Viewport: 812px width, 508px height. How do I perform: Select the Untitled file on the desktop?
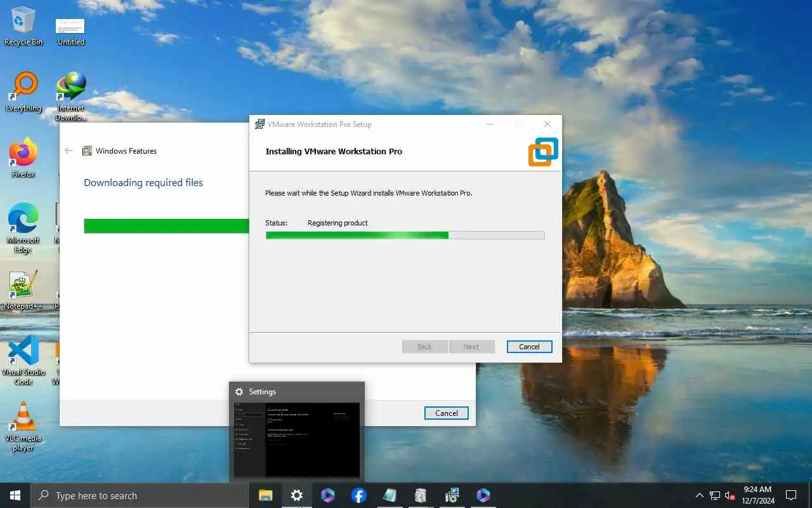70,32
